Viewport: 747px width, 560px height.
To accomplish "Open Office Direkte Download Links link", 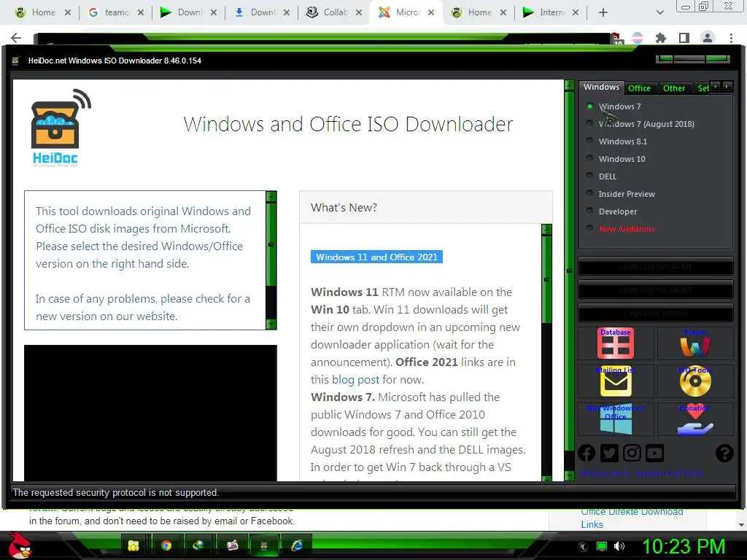I will click(x=632, y=518).
